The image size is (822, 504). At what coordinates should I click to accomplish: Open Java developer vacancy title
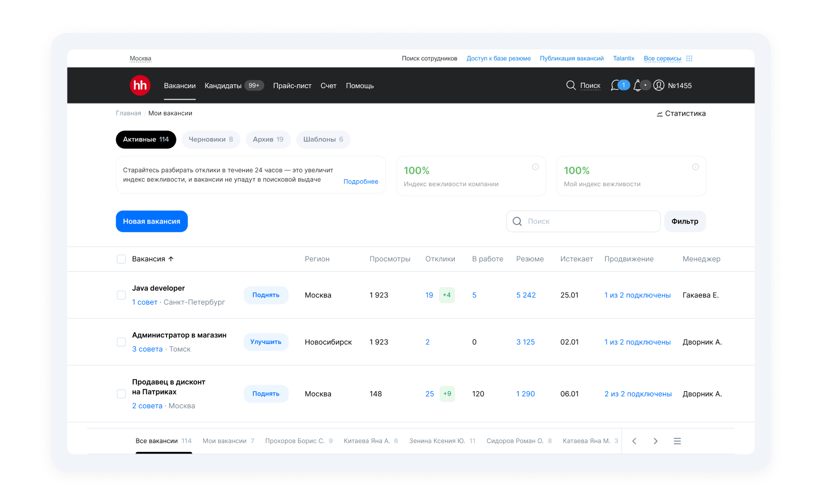tap(158, 288)
